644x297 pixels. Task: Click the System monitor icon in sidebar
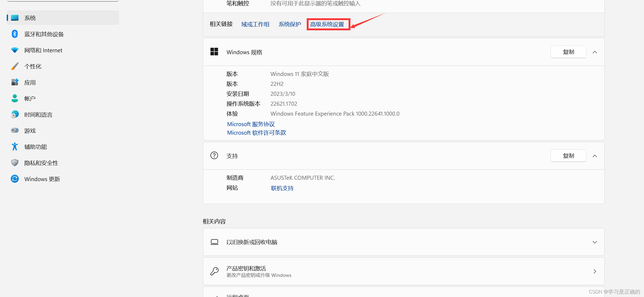coord(15,18)
